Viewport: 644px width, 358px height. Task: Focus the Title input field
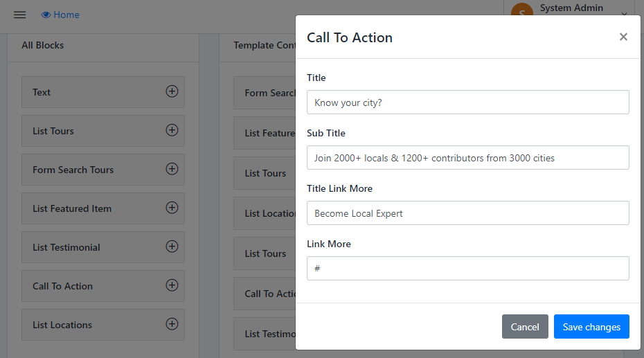point(467,102)
